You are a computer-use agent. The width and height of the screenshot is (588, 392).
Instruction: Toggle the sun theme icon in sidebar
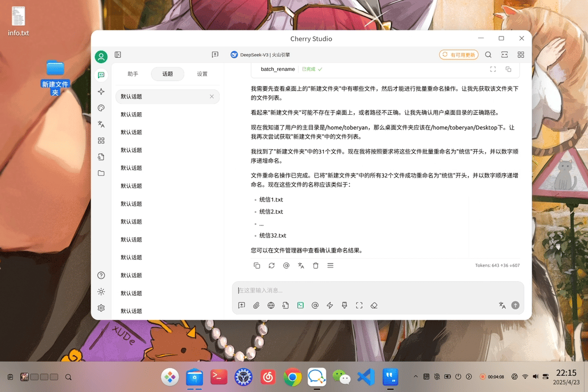pyautogui.click(x=101, y=291)
